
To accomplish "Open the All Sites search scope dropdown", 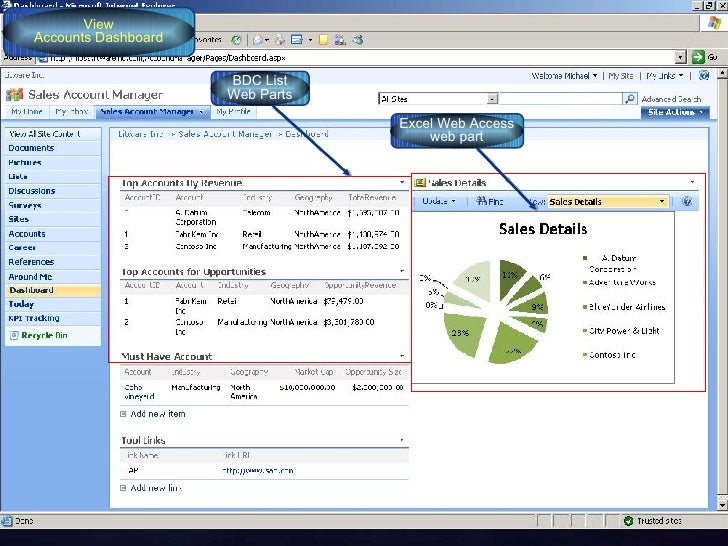I will click(493, 99).
